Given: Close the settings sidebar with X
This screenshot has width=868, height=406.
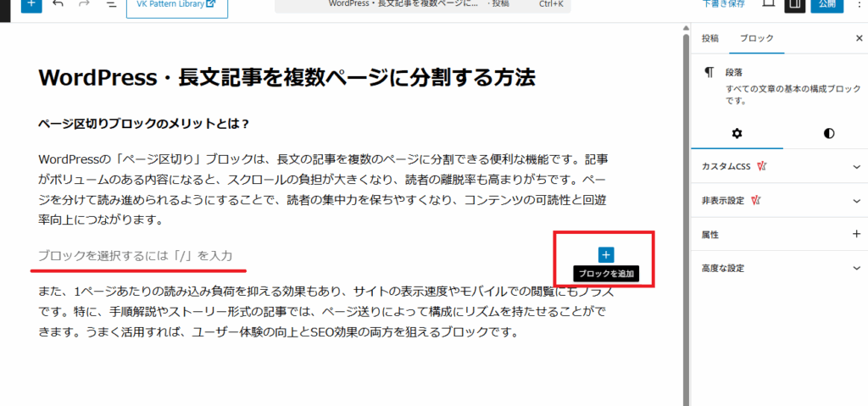Looking at the screenshot, I should point(859,38).
